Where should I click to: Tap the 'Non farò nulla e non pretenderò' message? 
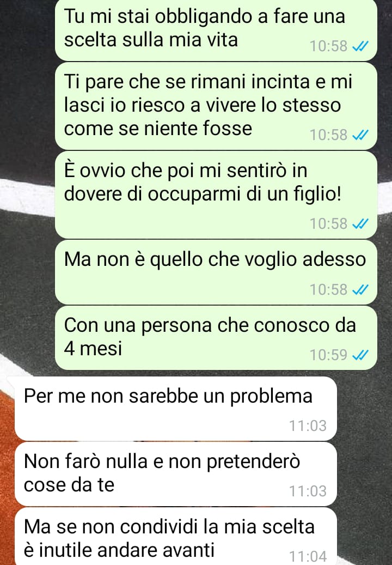[176, 474]
